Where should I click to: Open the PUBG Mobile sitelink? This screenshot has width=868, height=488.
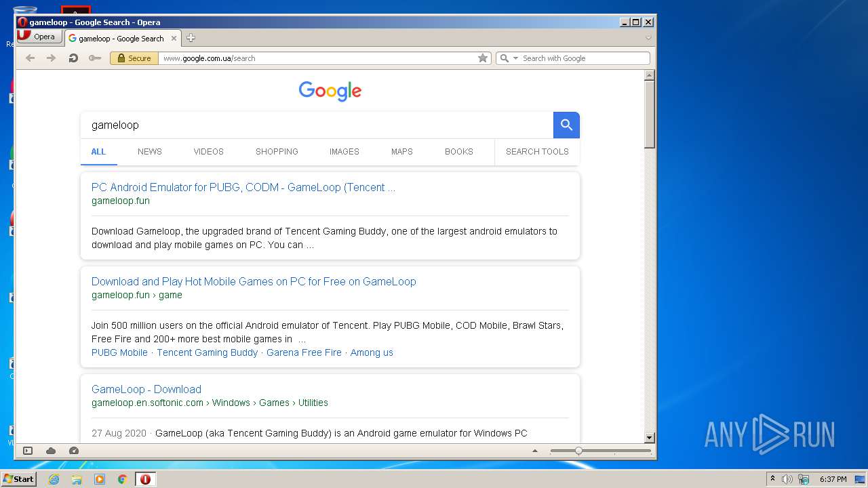[119, 352]
